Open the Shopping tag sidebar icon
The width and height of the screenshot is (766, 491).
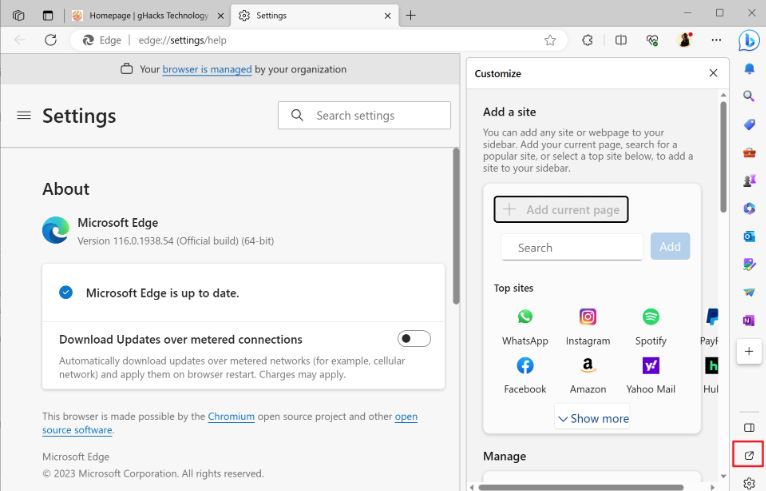[749, 124]
